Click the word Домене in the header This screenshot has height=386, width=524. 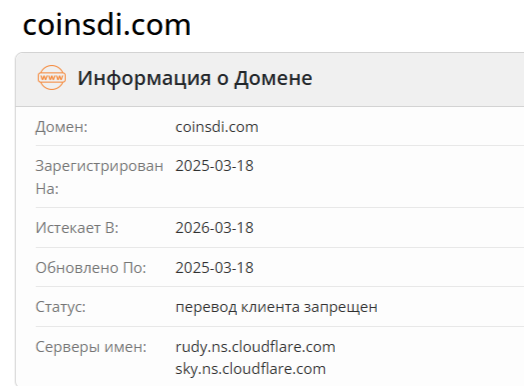click(273, 78)
